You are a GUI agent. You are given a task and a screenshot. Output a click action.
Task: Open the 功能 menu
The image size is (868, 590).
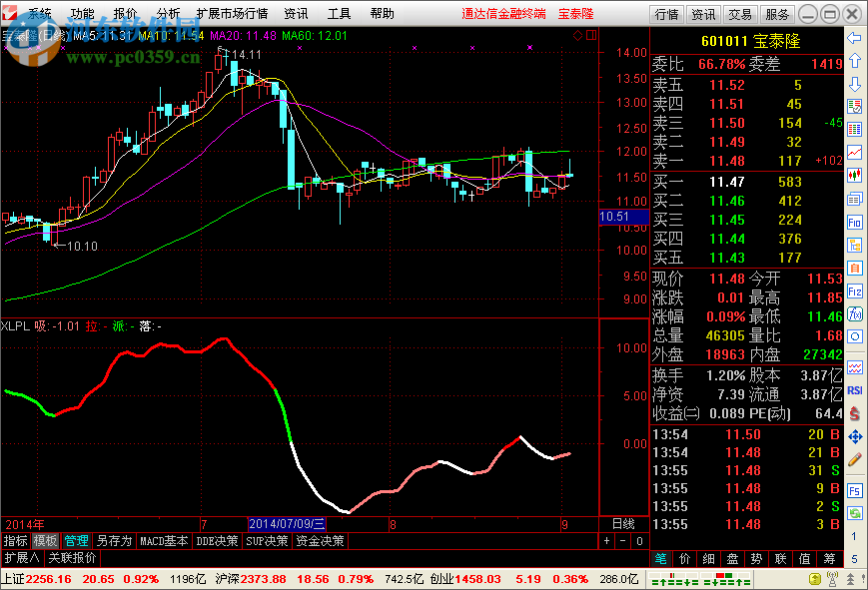[83, 13]
